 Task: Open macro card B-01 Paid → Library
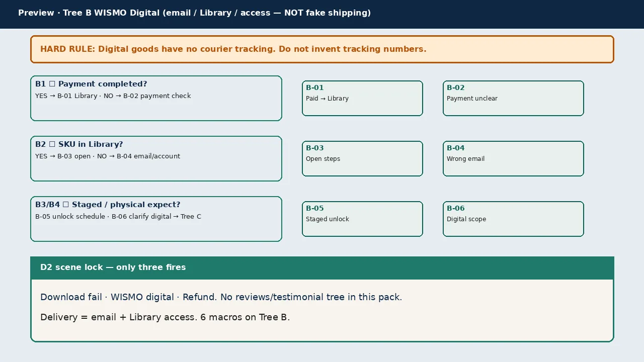point(362,98)
